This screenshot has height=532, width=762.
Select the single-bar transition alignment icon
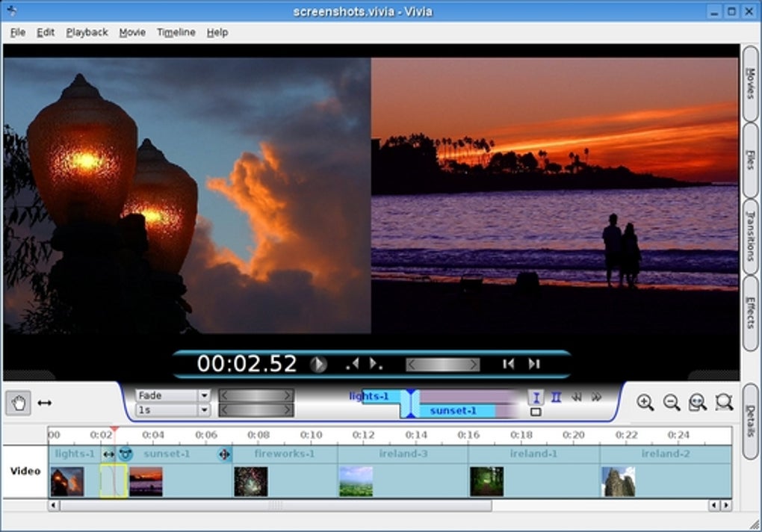tap(536, 397)
